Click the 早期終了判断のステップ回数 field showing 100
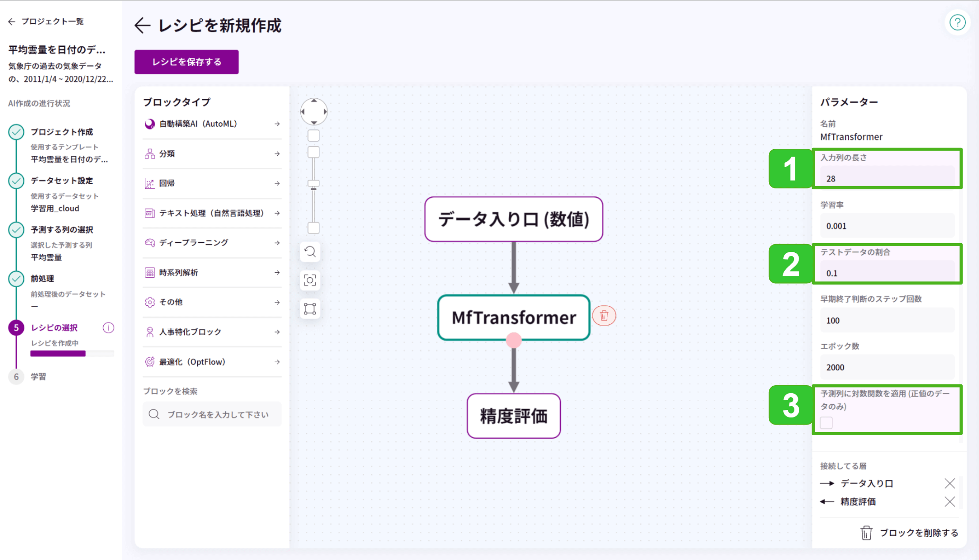 (x=887, y=320)
